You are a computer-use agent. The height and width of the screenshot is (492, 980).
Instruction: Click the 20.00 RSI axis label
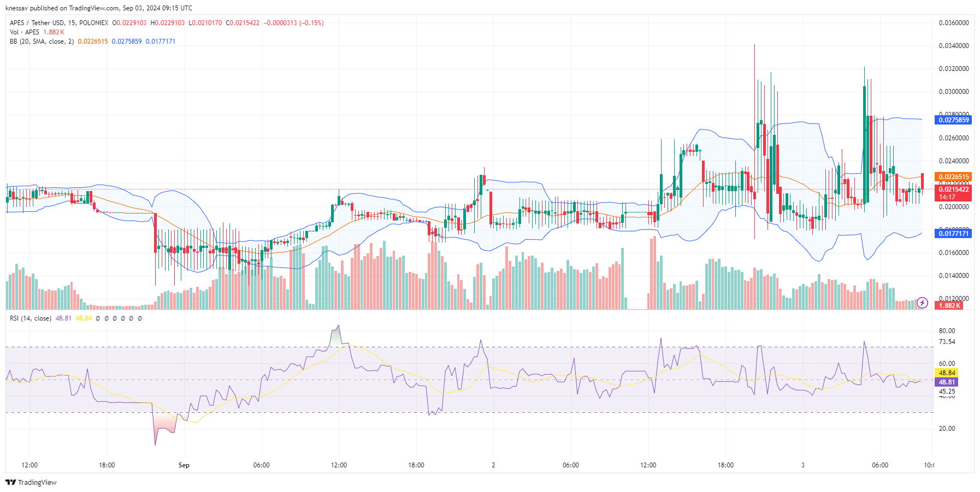coord(947,429)
